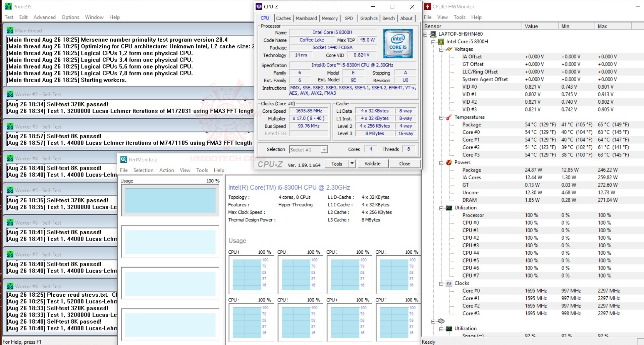Click the top Usage graph in PerfMonitor2
The height and width of the screenshot is (345, 644).
pos(170,200)
